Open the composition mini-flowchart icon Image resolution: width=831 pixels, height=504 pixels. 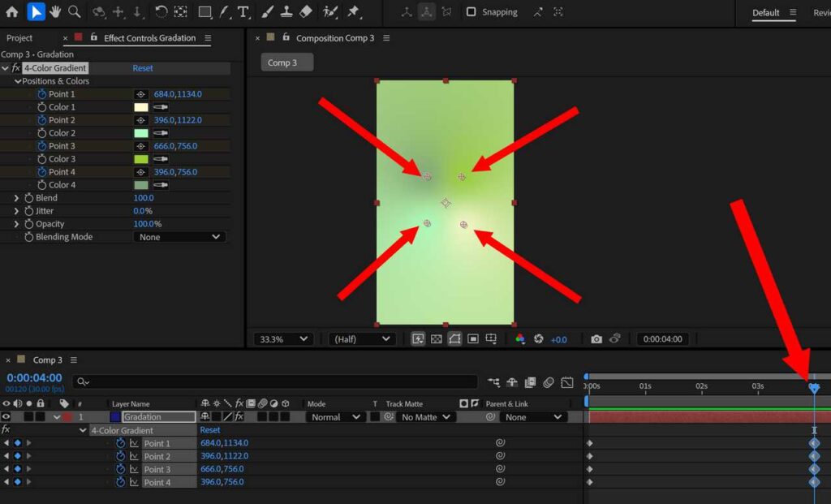click(493, 382)
